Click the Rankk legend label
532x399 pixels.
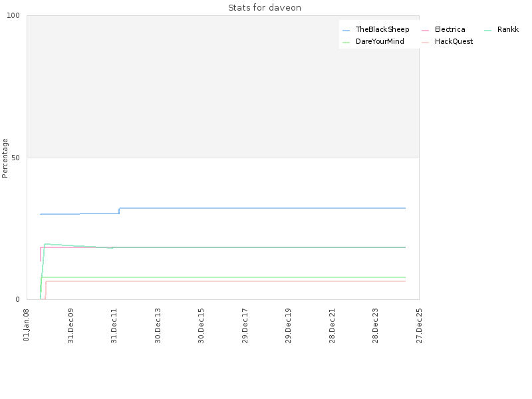[x=507, y=29]
